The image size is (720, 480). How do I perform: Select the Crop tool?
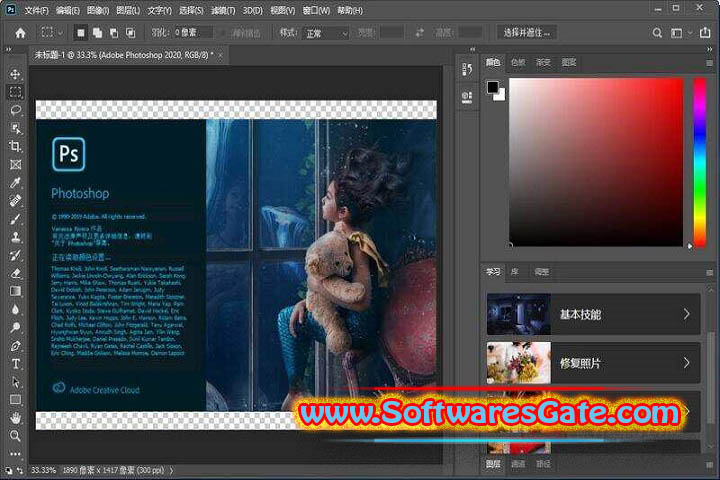15,147
